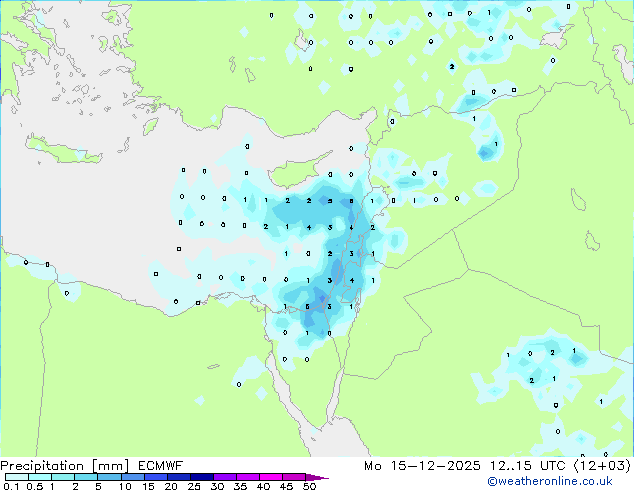This screenshot has height=490, width=634.
Task: Click the 10–15 mm blue legend swatch
Action: [132, 477]
